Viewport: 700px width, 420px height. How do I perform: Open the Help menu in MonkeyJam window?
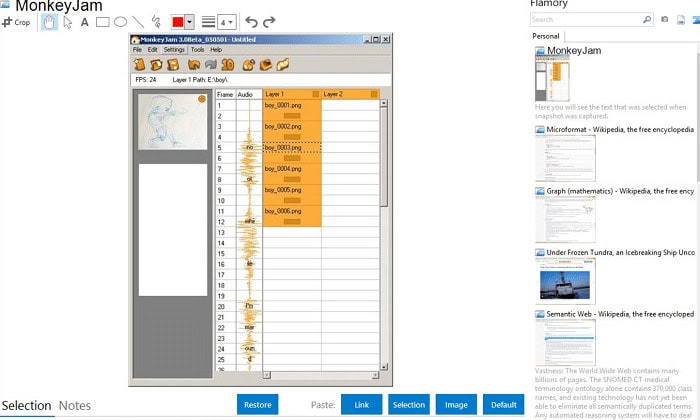(216, 50)
